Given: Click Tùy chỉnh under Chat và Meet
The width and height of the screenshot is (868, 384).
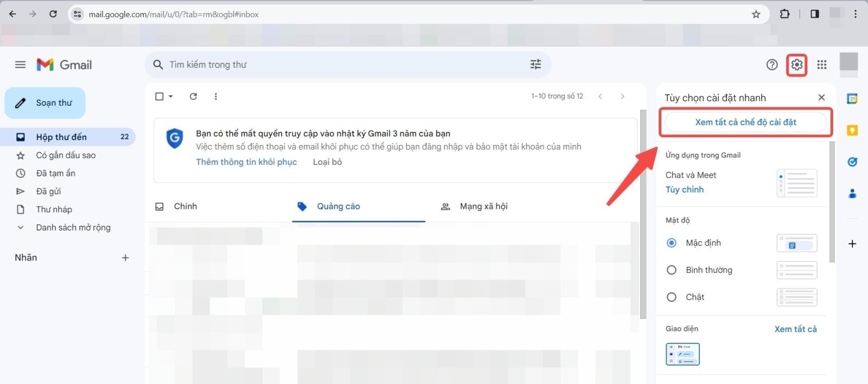Looking at the screenshot, I should point(685,189).
